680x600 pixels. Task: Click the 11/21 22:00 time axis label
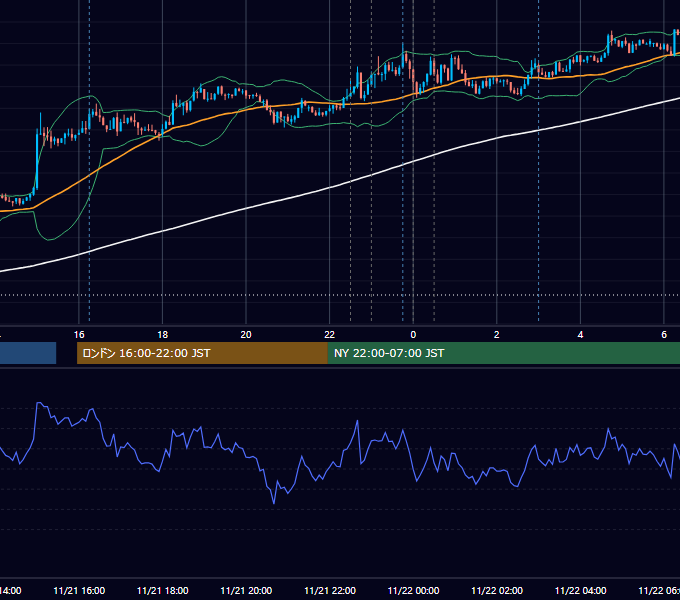coord(330,590)
